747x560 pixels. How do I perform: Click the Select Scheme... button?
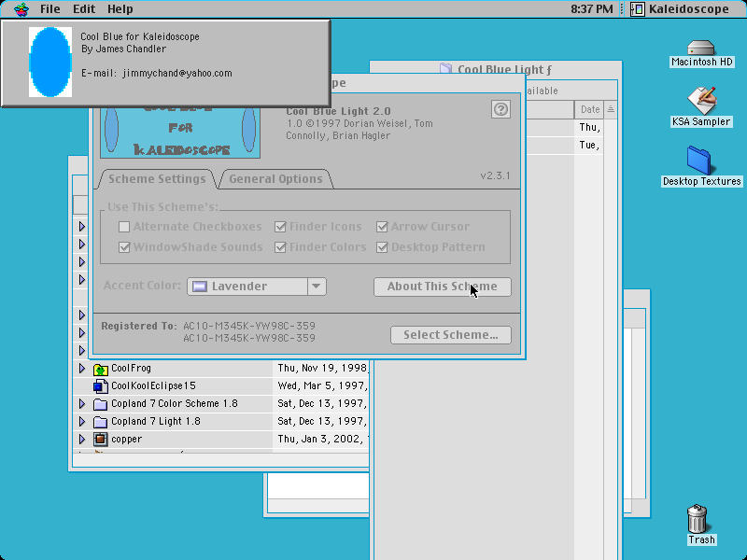(451, 335)
